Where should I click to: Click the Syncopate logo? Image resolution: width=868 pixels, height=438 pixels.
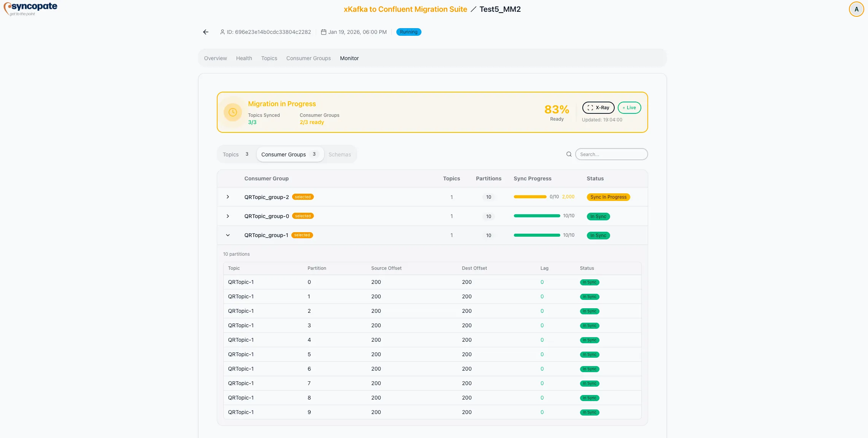[x=30, y=8]
